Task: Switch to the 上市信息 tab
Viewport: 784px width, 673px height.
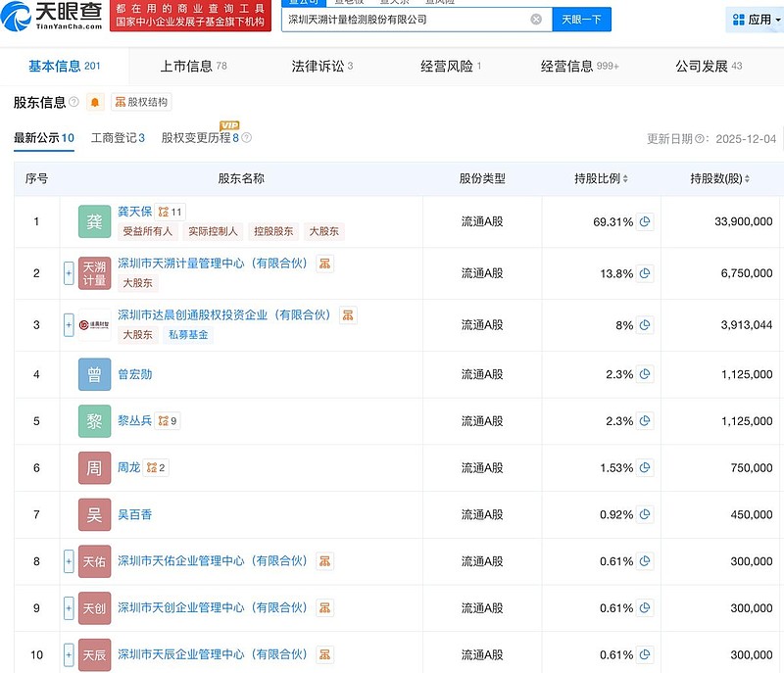Action: pyautogui.click(x=189, y=64)
